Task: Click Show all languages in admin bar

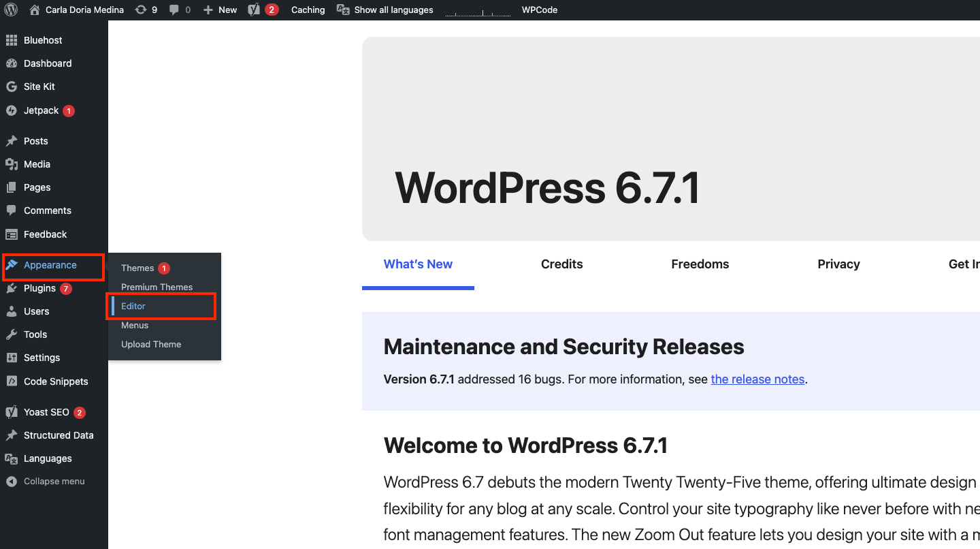Action: point(393,10)
